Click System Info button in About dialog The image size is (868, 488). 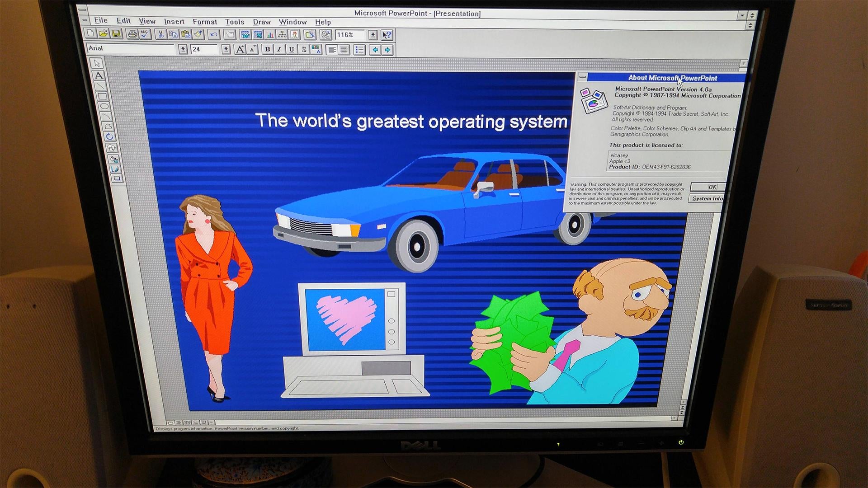707,198
